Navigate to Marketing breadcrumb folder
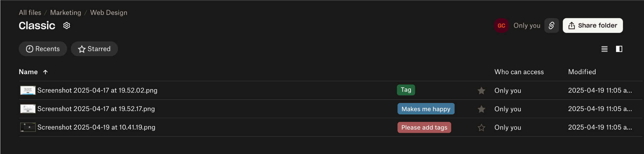This screenshot has width=644, height=154. [66, 13]
